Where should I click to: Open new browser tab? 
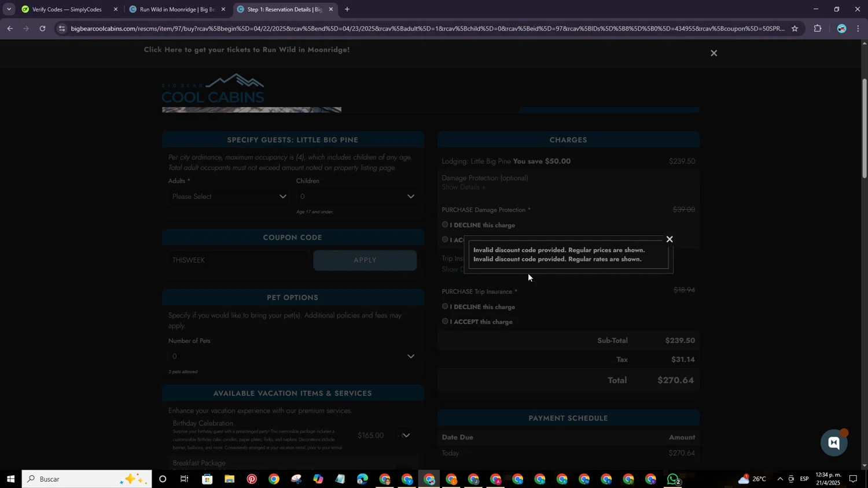347,9
